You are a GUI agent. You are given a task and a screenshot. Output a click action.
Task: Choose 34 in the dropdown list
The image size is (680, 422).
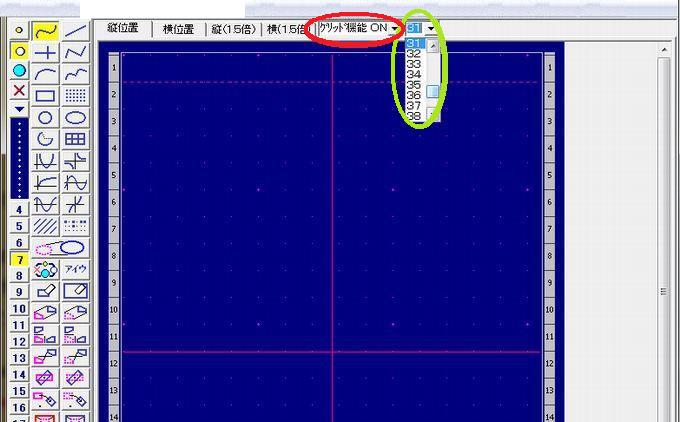pyautogui.click(x=413, y=74)
